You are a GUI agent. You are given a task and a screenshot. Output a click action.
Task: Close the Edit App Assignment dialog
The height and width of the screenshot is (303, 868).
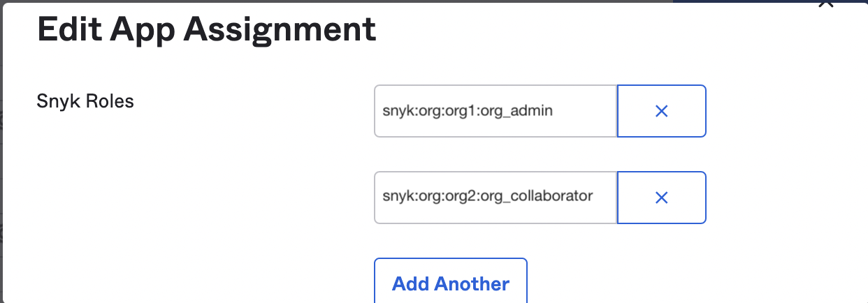tap(826, 3)
